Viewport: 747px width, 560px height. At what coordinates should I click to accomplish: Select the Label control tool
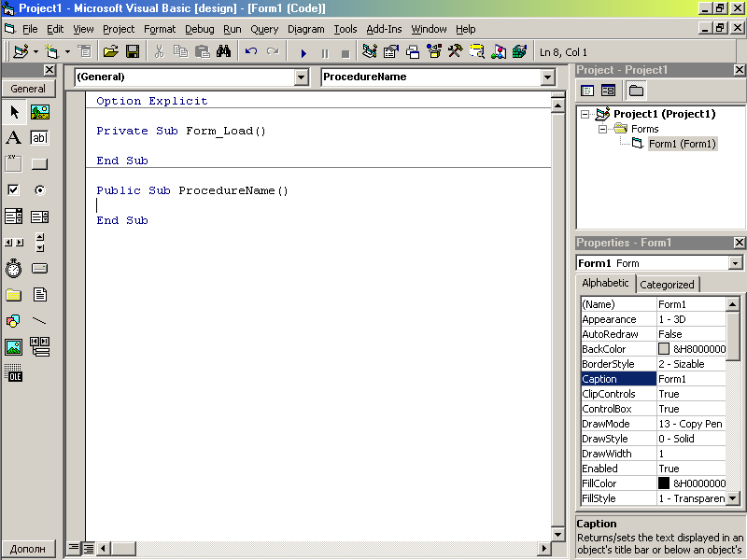click(x=14, y=137)
